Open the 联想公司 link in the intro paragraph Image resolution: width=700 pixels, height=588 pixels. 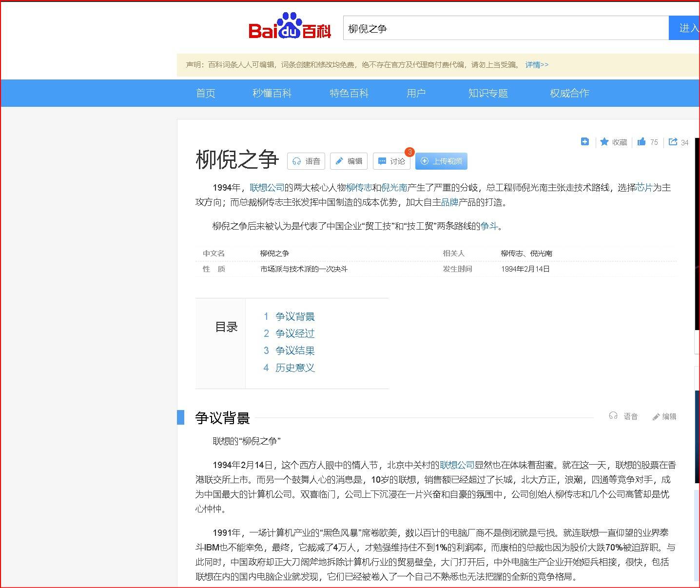267,188
